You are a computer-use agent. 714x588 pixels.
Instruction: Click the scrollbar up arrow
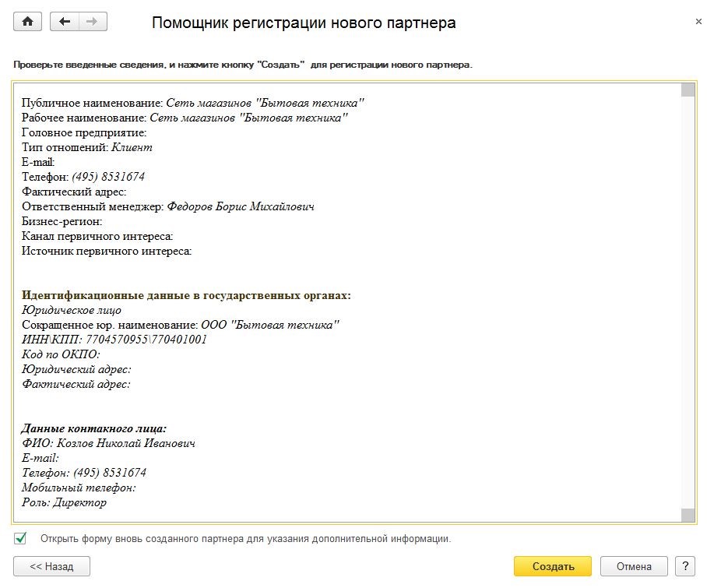[x=688, y=90]
